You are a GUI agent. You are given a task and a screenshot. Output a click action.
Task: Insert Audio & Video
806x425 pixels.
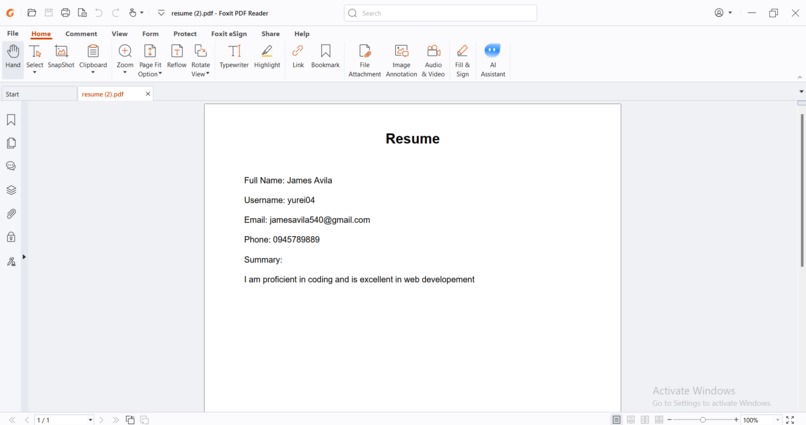tap(433, 60)
